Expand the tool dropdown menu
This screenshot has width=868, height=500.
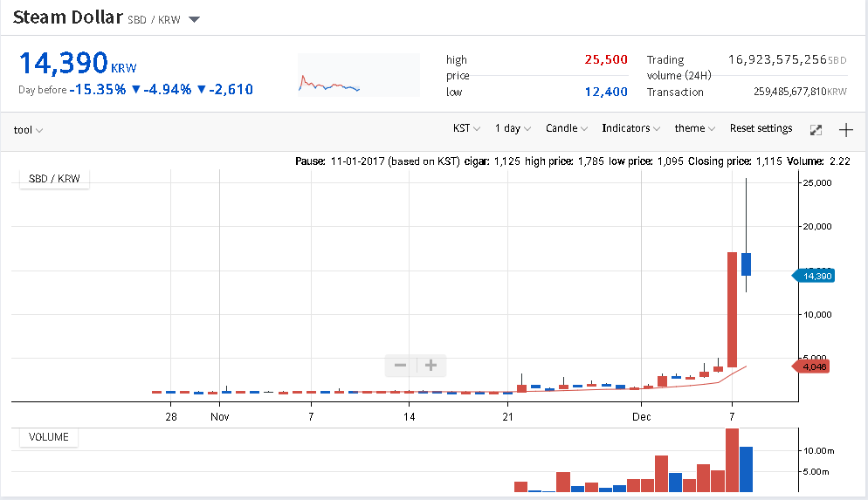[x=28, y=130]
